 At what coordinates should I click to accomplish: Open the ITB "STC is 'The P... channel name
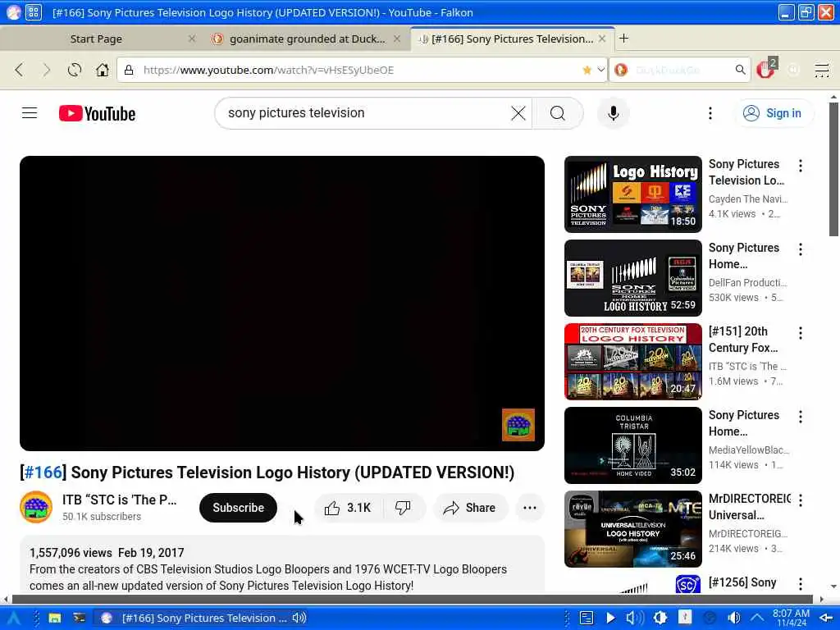click(120, 500)
